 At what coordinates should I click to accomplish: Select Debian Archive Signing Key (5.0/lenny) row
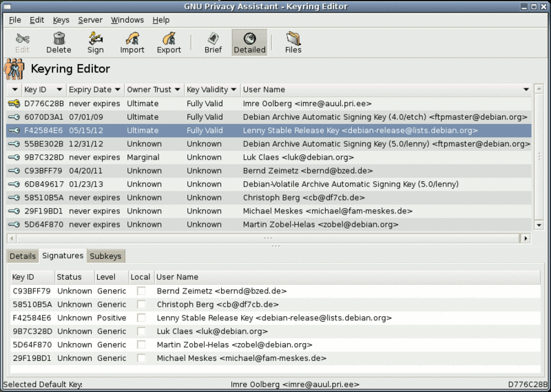269,144
